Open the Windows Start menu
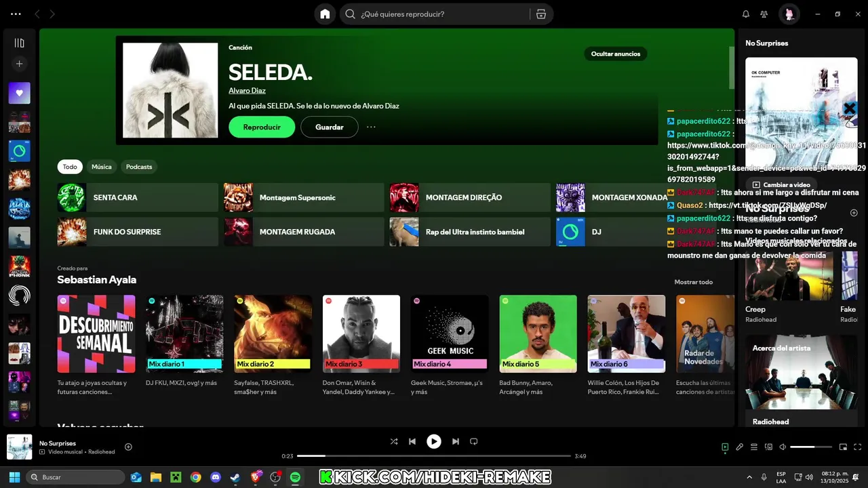Image resolution: width=868 pixels, height=488 pixels. click(x=14, y=477)
